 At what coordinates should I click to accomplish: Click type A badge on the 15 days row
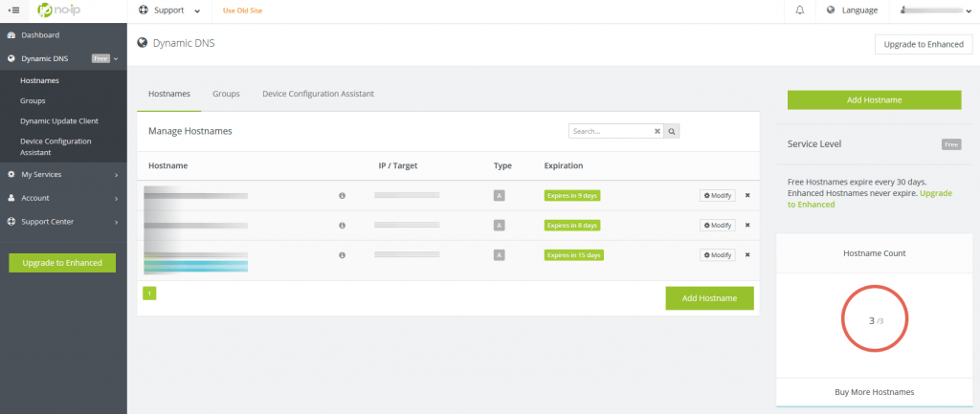pyautogui.click(x=499, y=254)
